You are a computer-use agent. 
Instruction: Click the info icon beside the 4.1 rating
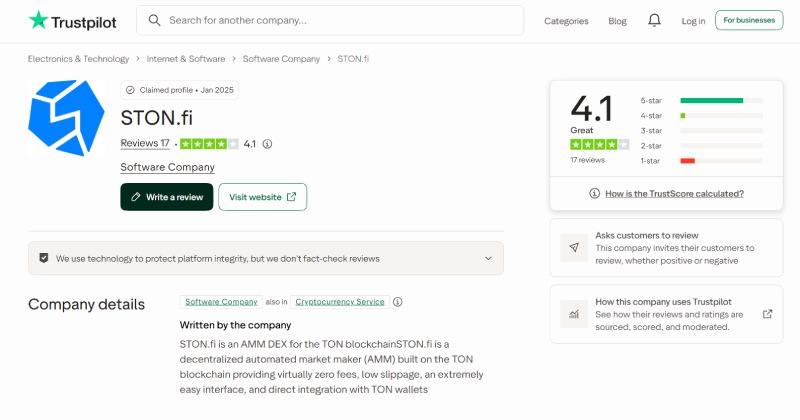[267, 144]
